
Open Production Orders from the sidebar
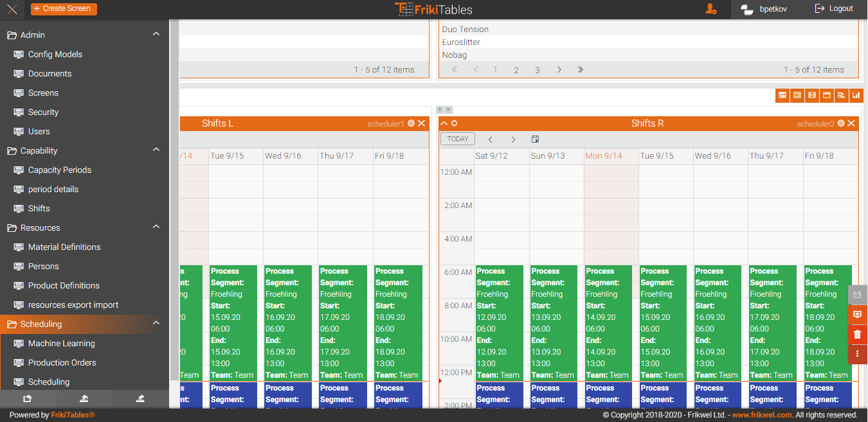[x=62, y=362]
